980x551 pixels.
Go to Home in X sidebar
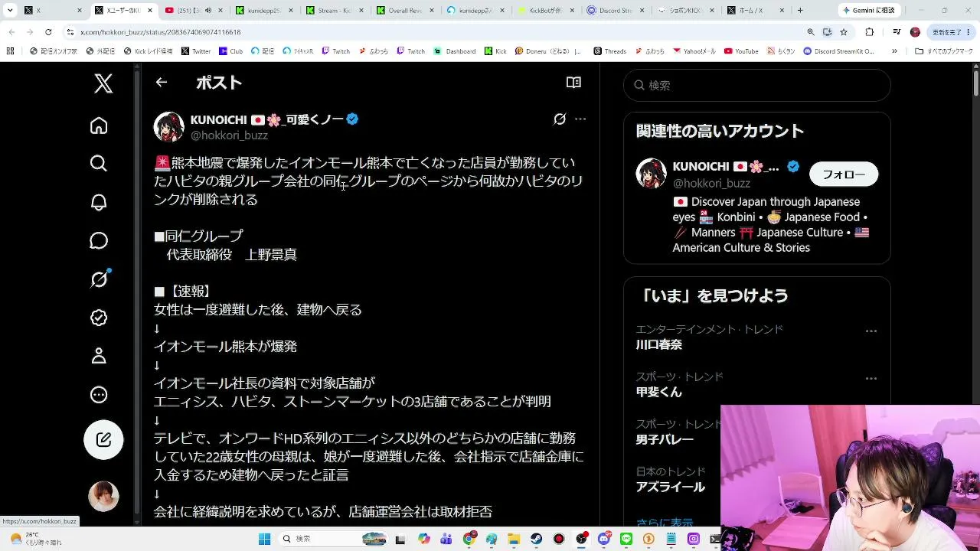coord(99,126)
